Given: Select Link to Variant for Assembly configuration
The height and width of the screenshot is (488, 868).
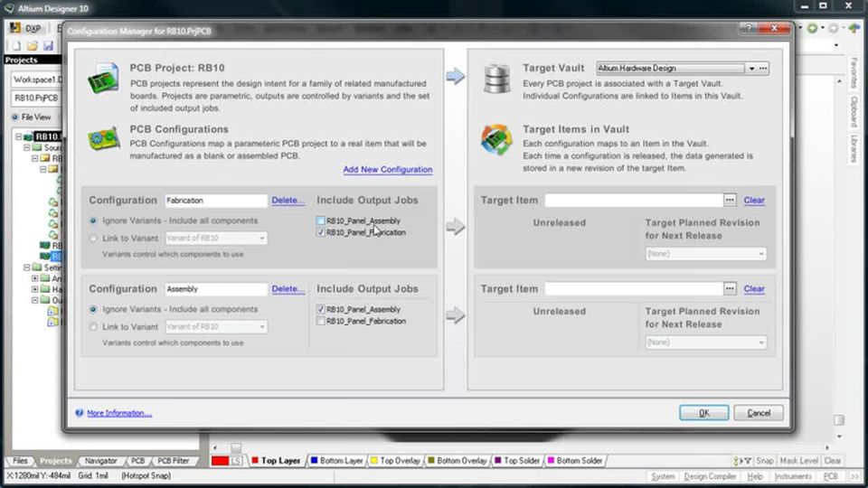Looking at the screenshot, I should 93,326.
